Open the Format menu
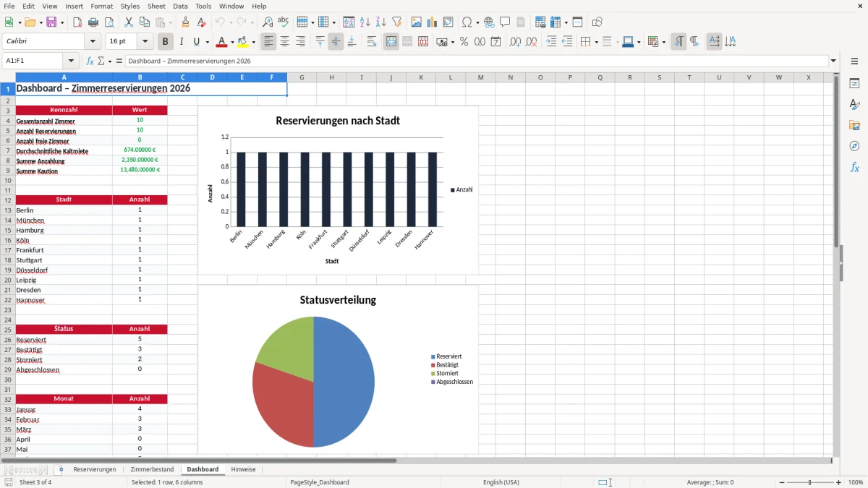 [101, 6]
